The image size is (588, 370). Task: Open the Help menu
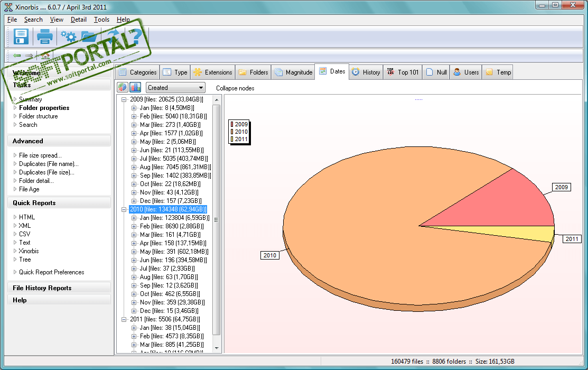pos(123,20)
